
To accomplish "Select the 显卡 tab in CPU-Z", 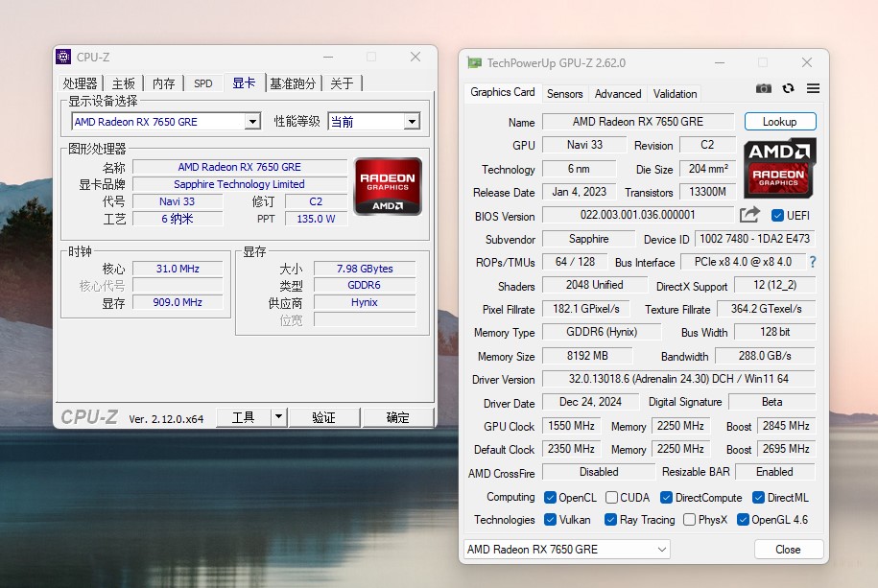I will click(244, 82).
